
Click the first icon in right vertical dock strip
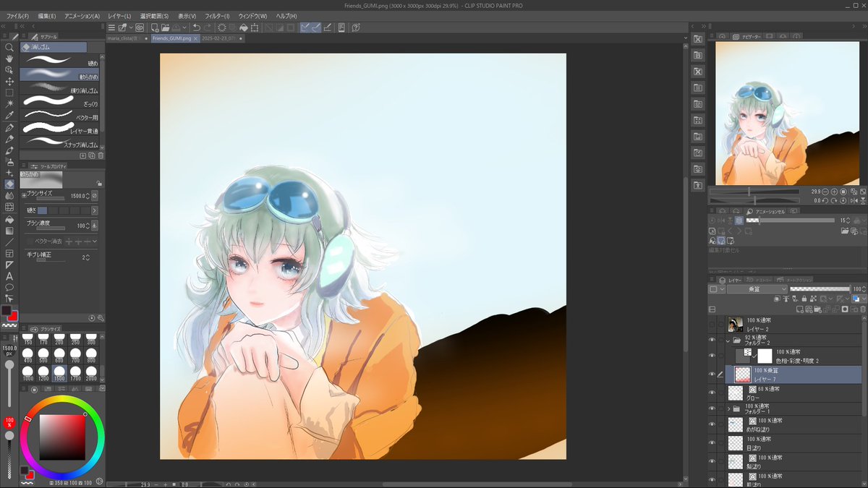click(697, 38)
